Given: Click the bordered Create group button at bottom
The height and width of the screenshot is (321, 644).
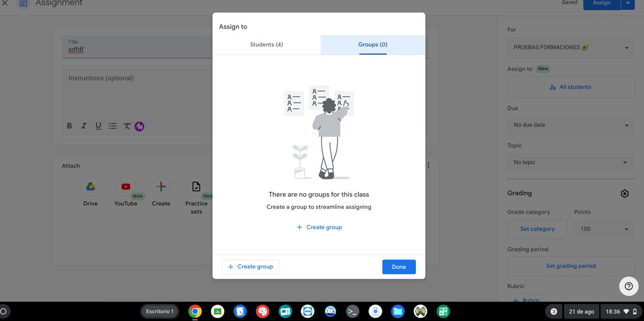Looking at the screenshot, I should pos(251,267).
